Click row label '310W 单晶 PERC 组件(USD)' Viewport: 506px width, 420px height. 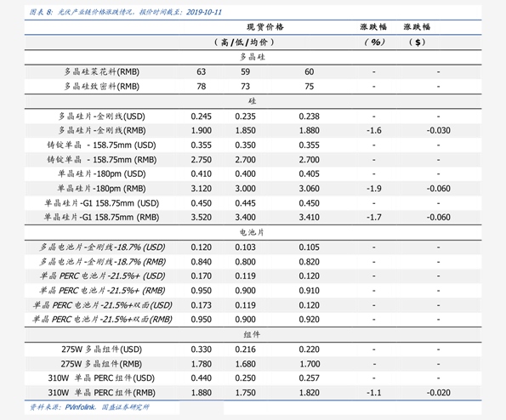(101, 378)
